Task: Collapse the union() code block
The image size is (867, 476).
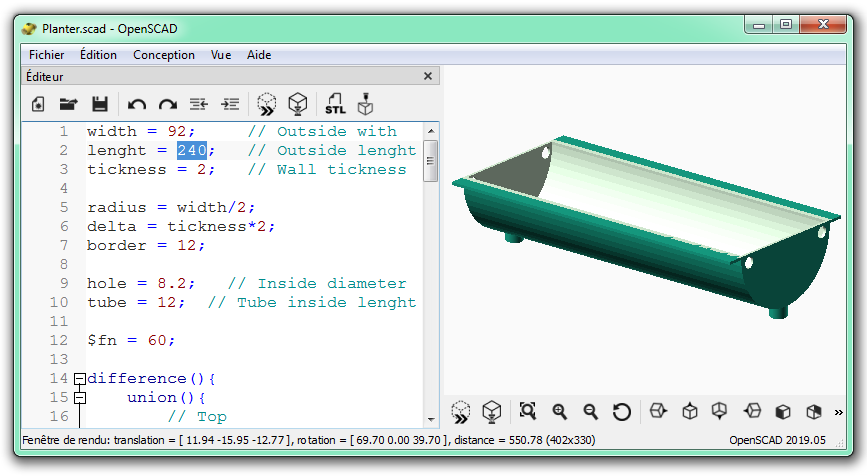Action: [x=80, y=397]
